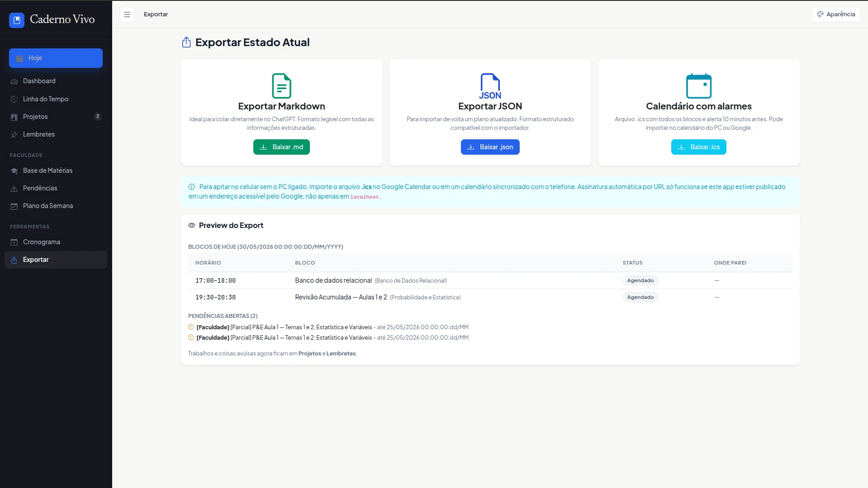This screenshot has width=868, height=488.
Task: Click the teal calendar alarm icon
Action: point(699,85)
